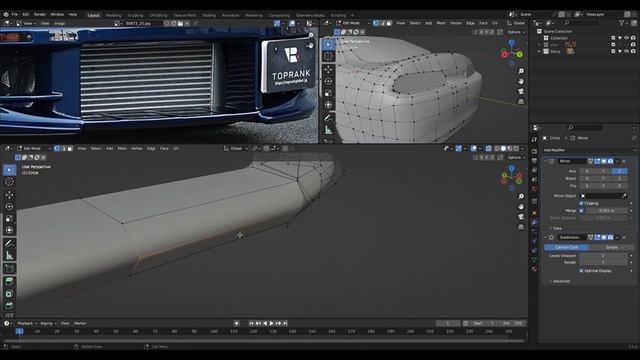Select the Rotate tool in bottom viewport toolbar
Viewport: 640px width, 360px height.
coord(9,207)
